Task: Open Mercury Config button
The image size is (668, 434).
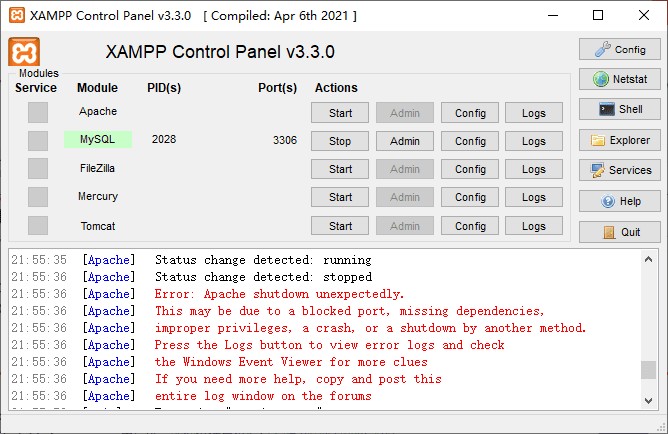Action: [470, 197]
